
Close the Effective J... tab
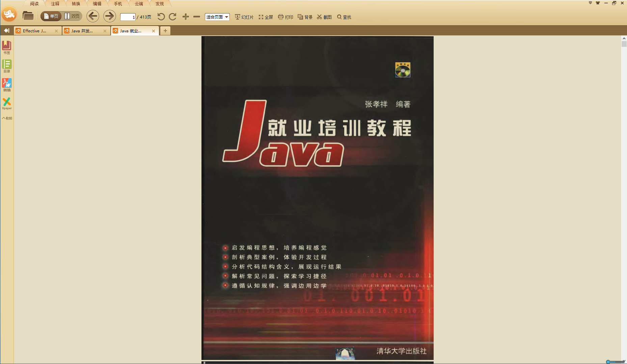tap(56, 31)
